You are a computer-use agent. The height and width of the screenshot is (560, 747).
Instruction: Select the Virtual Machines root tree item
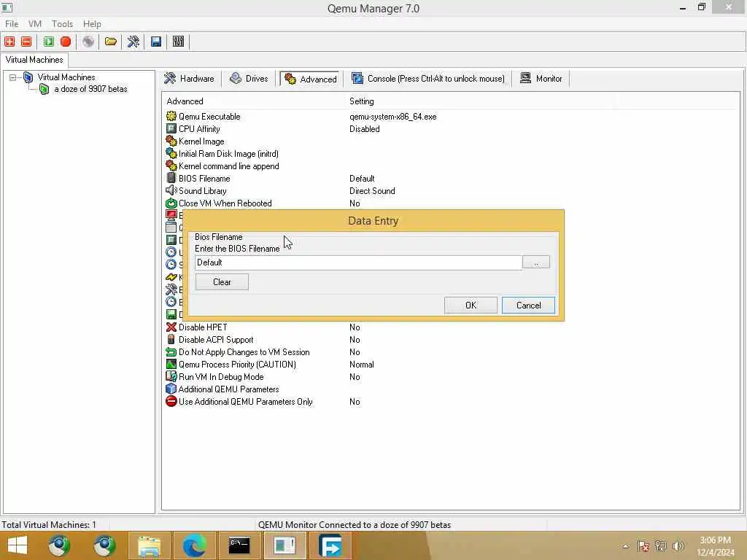[x=66, y=77]
